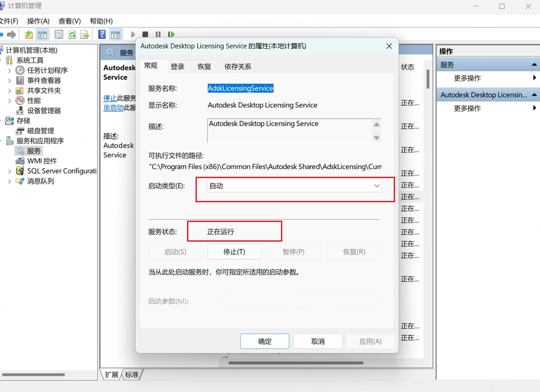Click the up one level folder icon

coord(29,34)
